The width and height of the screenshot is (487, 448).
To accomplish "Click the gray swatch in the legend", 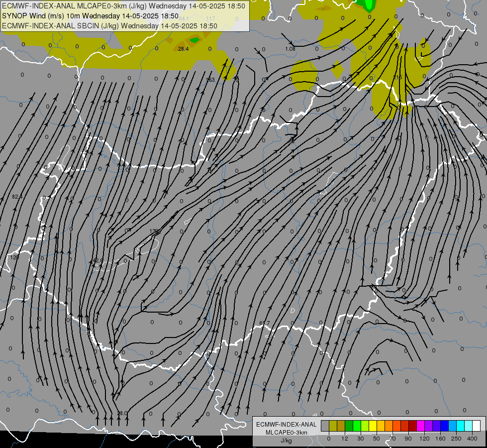I will click(x=325, y=426).
